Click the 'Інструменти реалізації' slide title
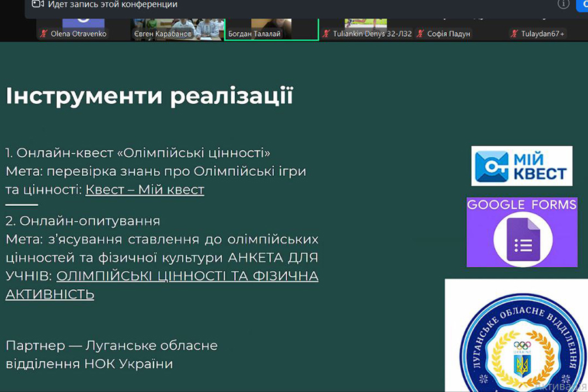This screenshot has height=392, width=588. pyautogui.click(x=149, y=96)
